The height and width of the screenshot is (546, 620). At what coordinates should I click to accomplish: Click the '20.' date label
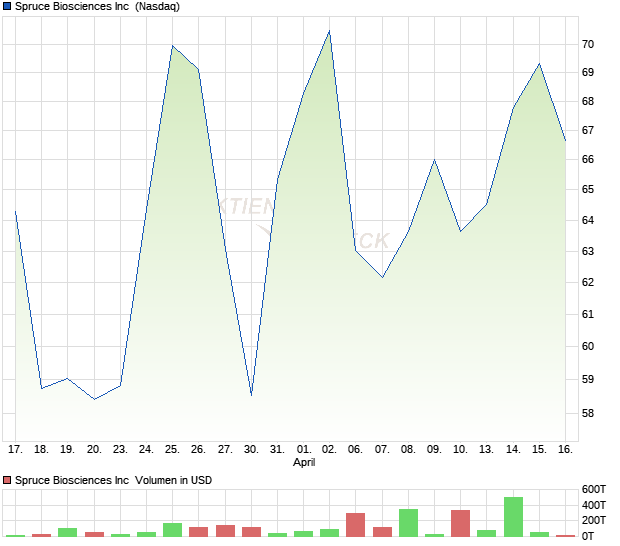point(95,450)
